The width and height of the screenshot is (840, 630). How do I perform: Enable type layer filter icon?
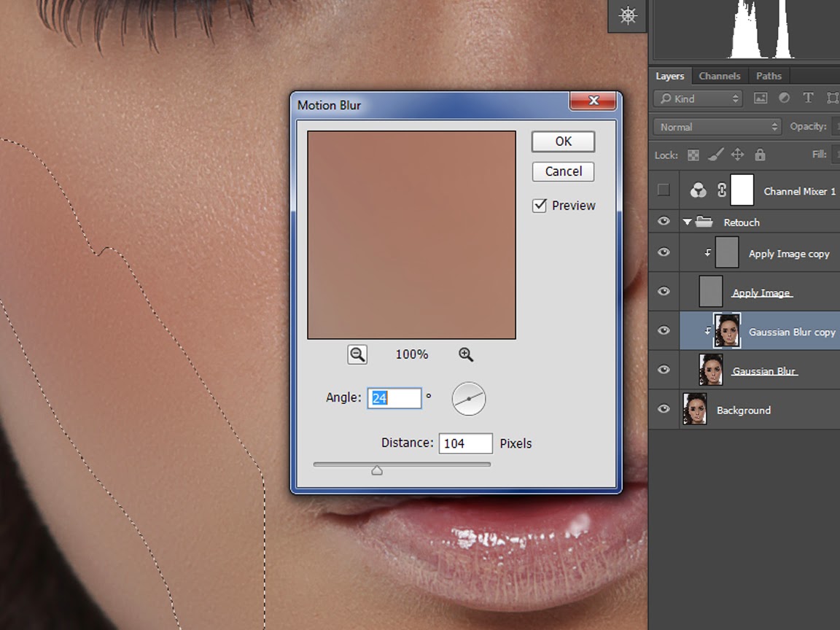coord(808,98)
